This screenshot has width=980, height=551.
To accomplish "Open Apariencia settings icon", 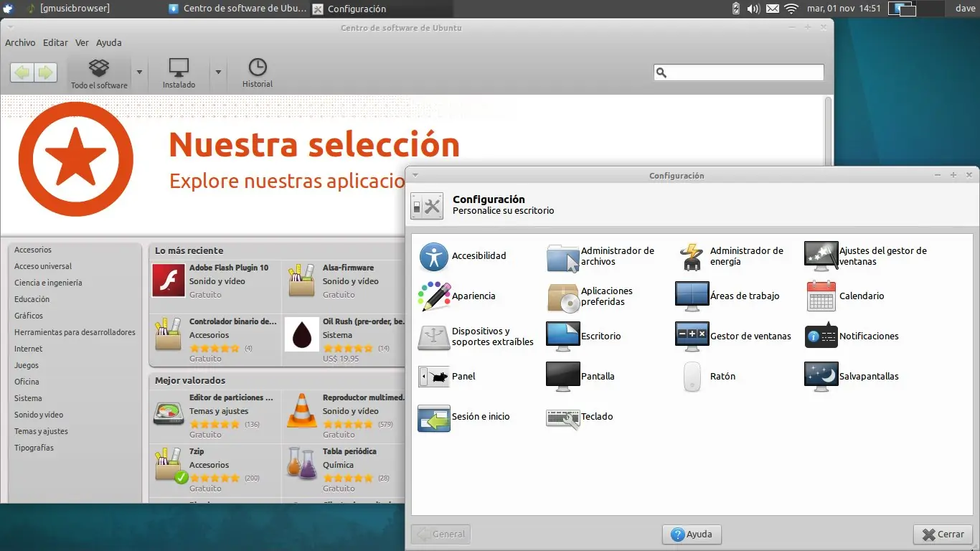I will pyautogui.click(x=434, y=296).
